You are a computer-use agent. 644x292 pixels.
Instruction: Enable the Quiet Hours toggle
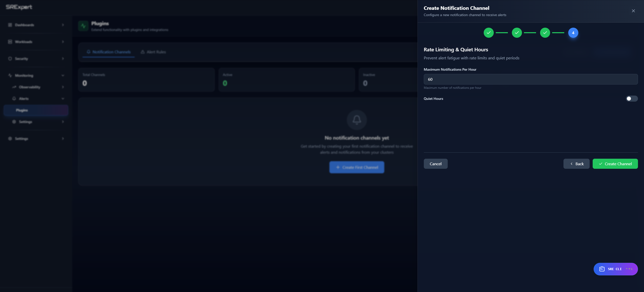point(632,99)
